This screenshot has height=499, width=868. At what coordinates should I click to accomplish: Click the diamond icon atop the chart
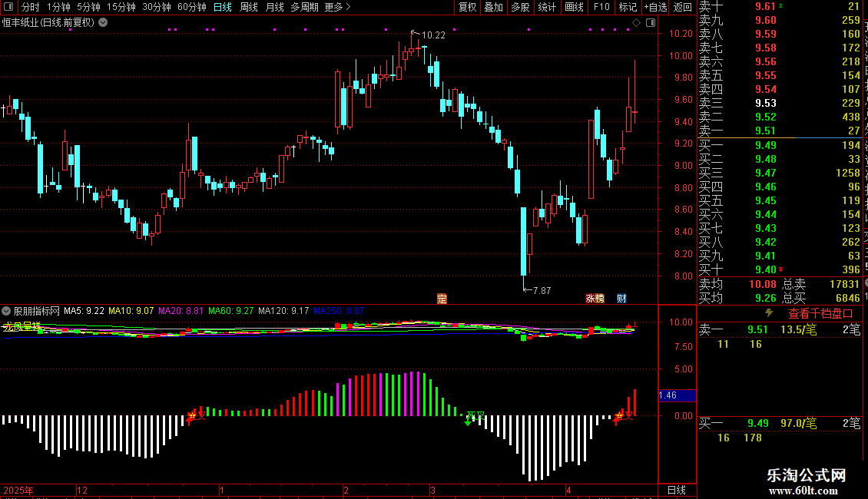tap(637, 23)
